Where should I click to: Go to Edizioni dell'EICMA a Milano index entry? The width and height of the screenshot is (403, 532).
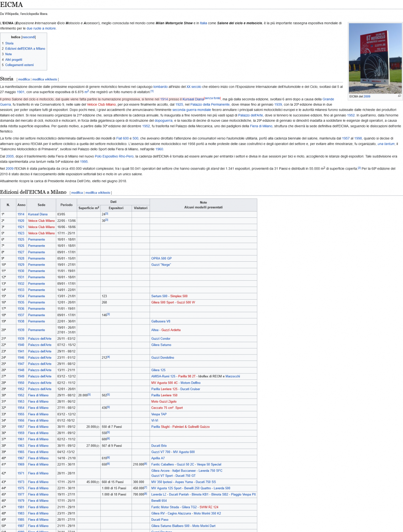25,49
